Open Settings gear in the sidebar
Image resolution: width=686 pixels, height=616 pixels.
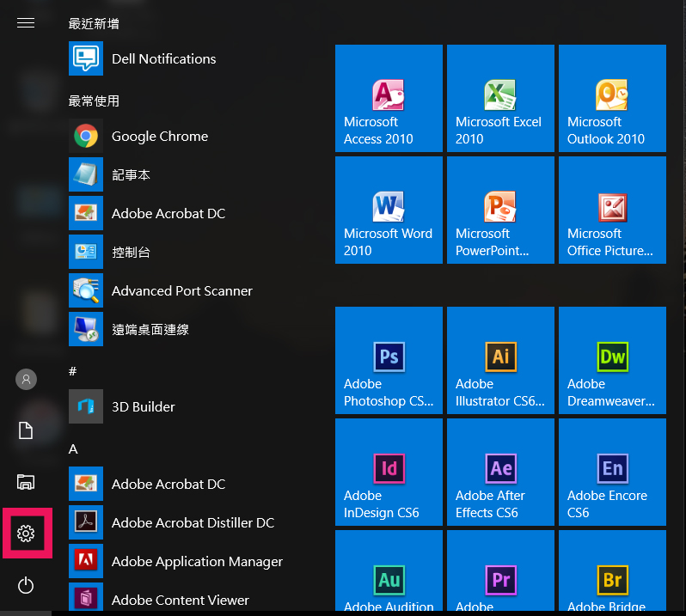click(x=26, y=534)
